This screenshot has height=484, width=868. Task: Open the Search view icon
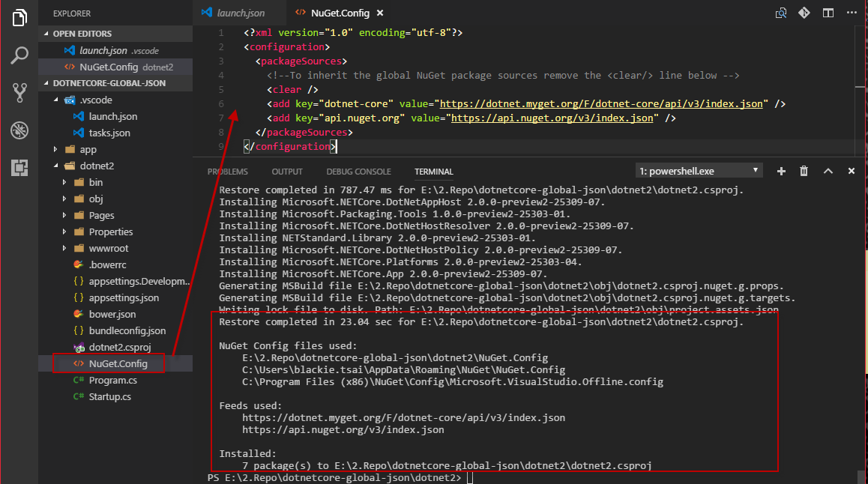click(19, 55)
